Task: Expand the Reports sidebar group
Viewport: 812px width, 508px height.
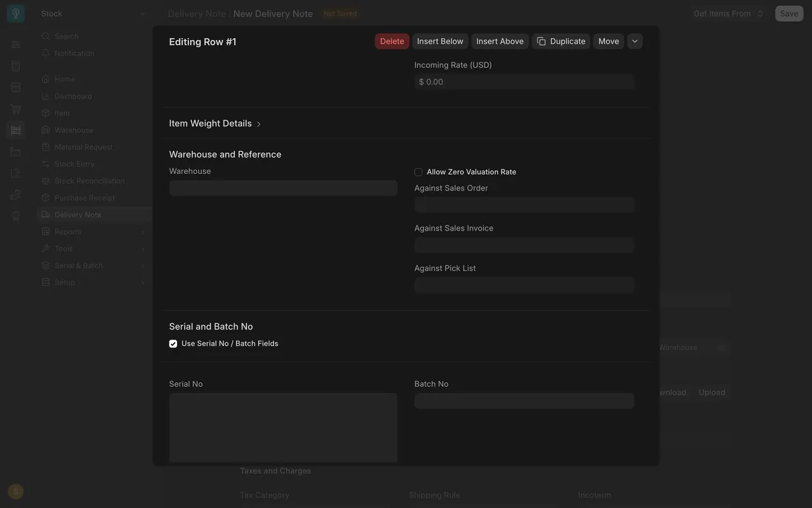Action: coord(94,232)
